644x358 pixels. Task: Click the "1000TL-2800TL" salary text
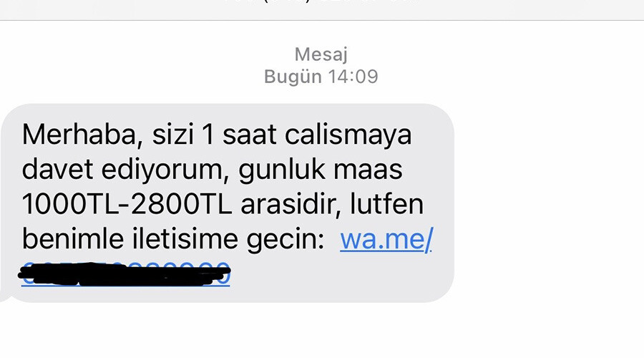point(127,204)
